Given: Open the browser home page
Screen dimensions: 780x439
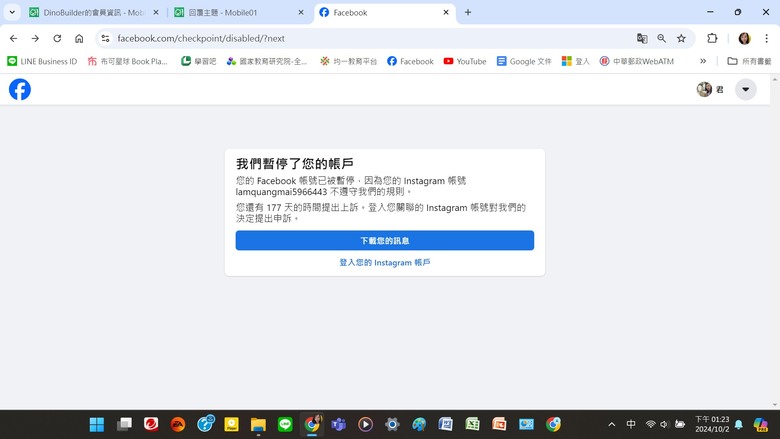Looking at the screenshot, I should [x=79, y=38].
